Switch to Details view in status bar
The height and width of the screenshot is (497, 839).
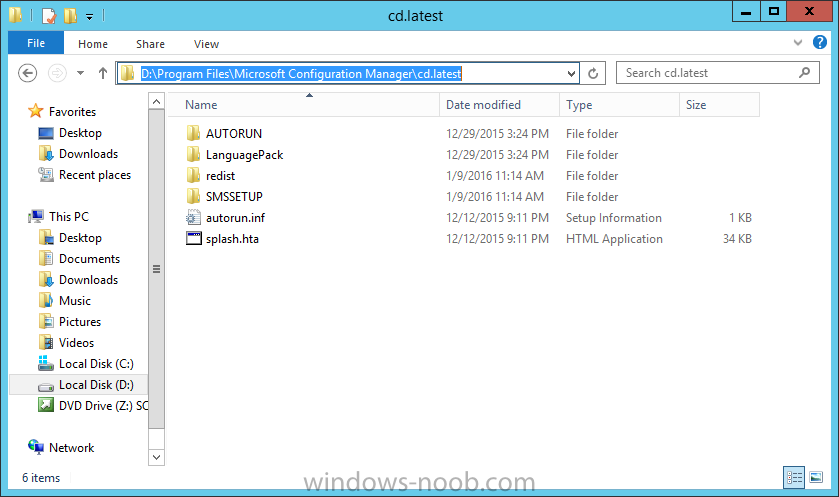click(x=794, y=477)
